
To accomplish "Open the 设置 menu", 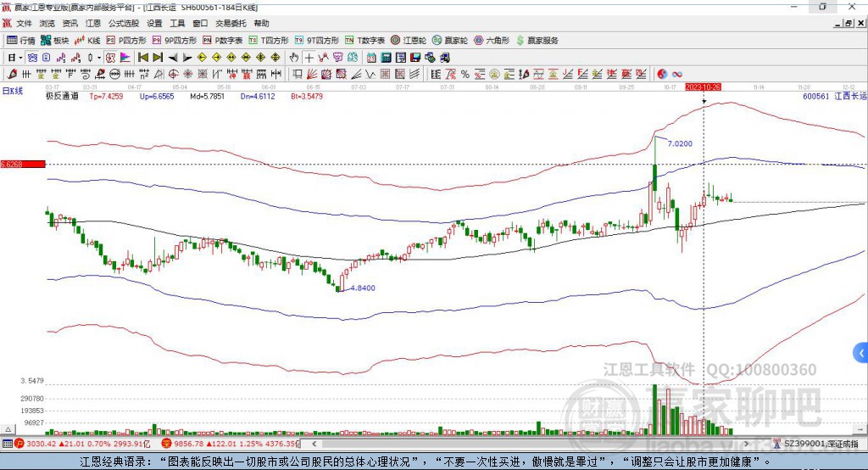I will (x=154, y=23).
